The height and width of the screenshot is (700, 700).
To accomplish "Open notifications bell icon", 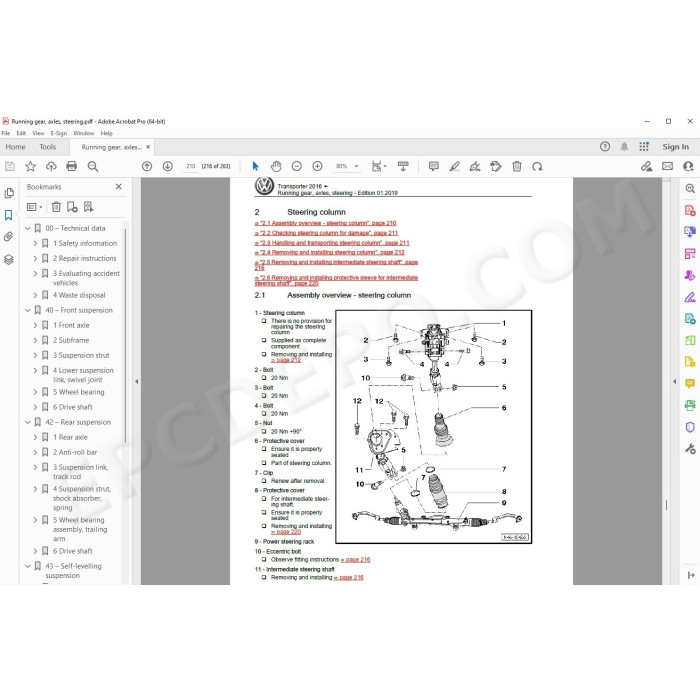I will tap(625, 146).
